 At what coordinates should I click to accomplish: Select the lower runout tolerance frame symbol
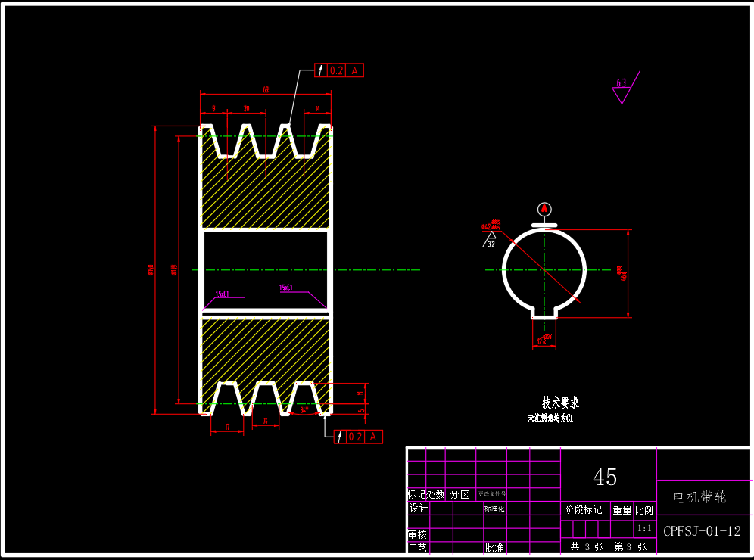[x=340, y=437]
